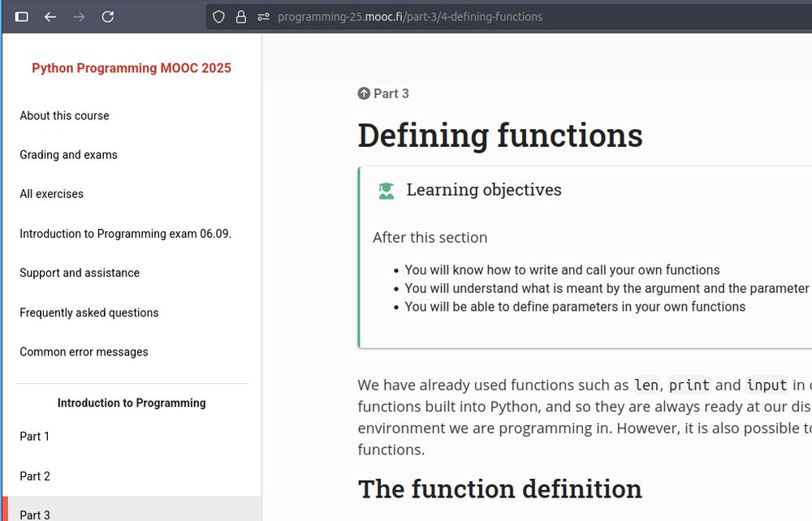Click the up-arrow icon beside Part 3

pyautogui.click(x=364, y=93)
